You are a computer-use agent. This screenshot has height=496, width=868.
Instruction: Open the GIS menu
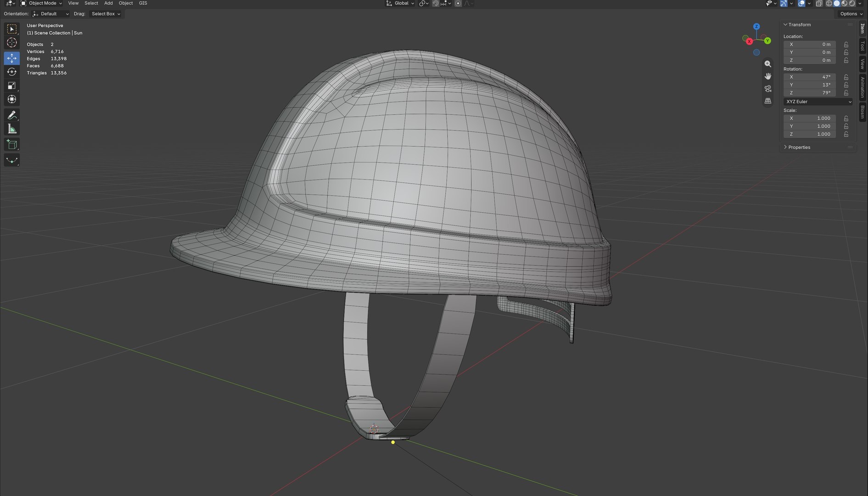[x=143, y=3]
